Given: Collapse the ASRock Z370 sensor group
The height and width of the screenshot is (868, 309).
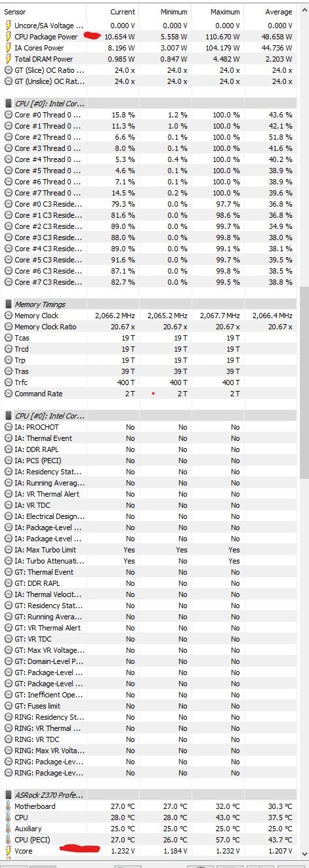Looking at the screenshot, I should pos(8,795).
